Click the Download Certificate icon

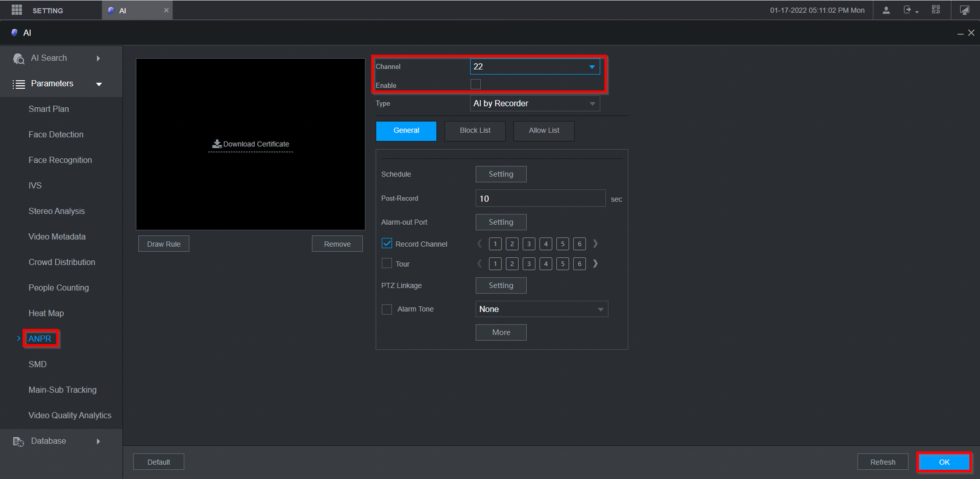click(x=217, y=144)
